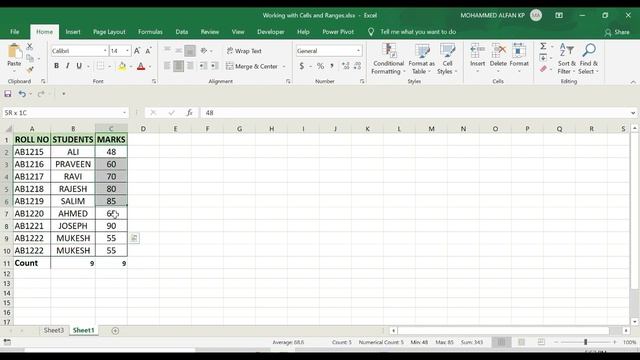Toggle Underline formatting

(x=79, y=66)
